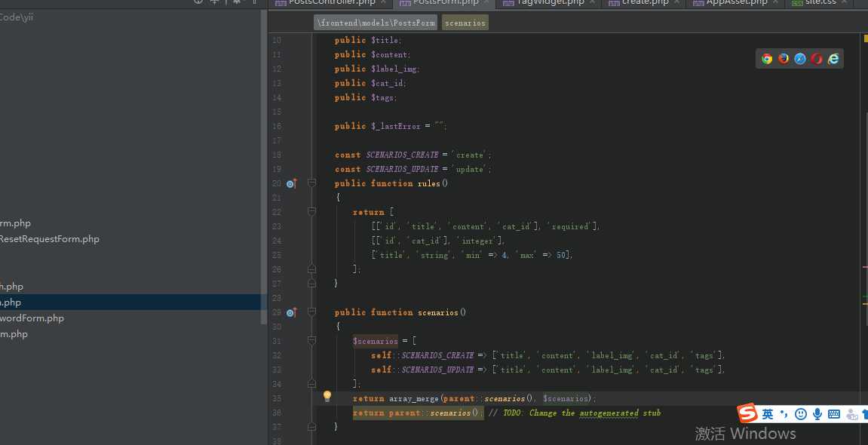Switch to the AppAsset.php tab

tap(736, 3)
